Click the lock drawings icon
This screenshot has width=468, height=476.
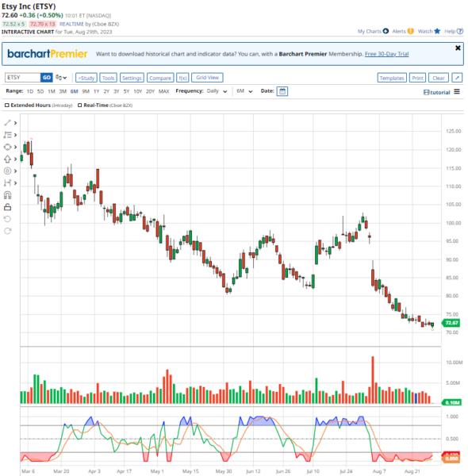[x=8, y=207]
